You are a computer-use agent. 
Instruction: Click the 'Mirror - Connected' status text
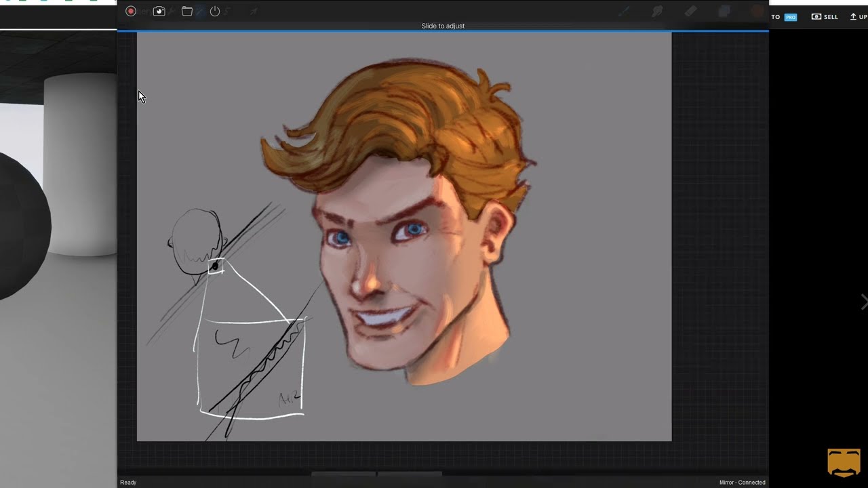(743, 483)
